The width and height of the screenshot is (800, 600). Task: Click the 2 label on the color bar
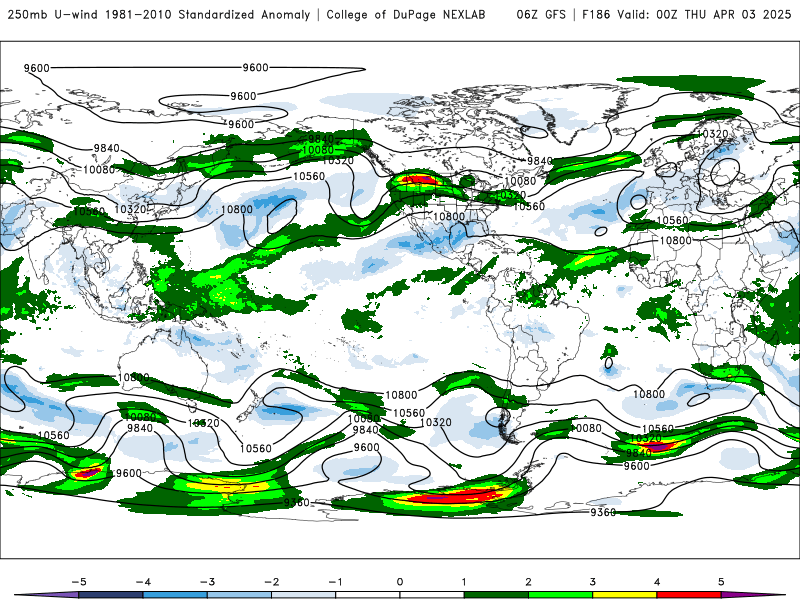point(528,582)
